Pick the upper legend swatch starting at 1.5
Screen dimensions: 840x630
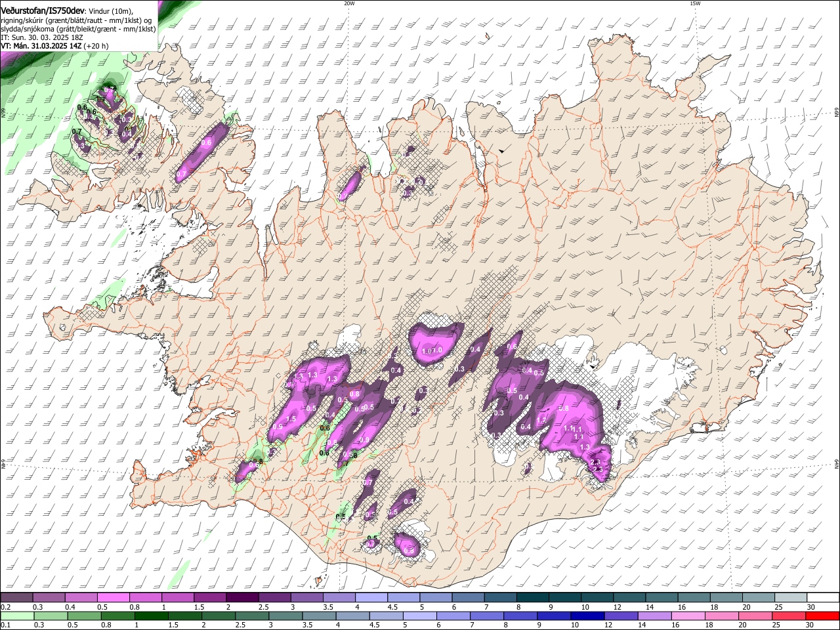[209, 598]
